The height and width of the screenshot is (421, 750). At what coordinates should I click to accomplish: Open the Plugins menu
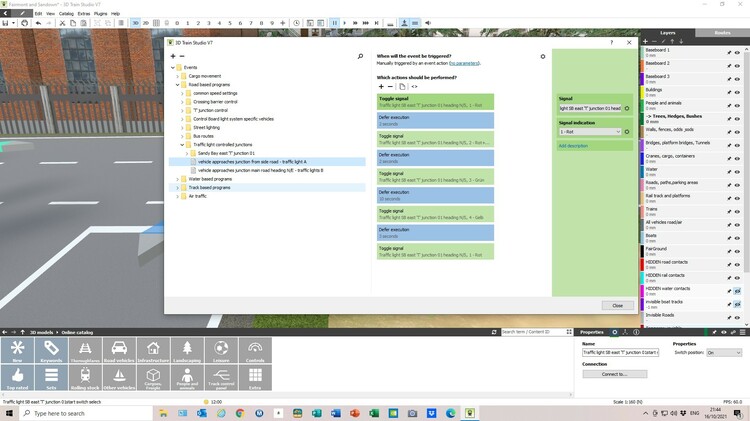(100, 13)
